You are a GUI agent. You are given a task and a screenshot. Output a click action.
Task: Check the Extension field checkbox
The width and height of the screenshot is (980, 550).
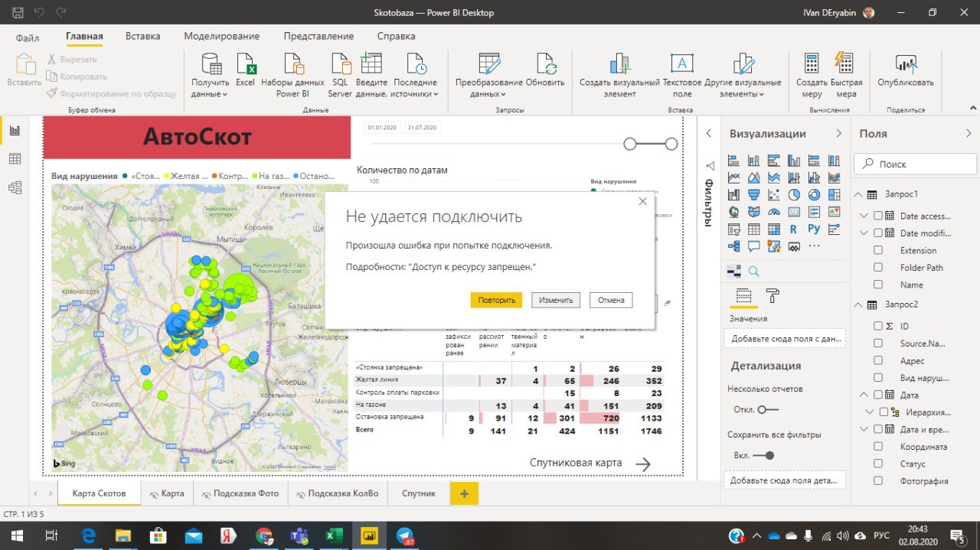[878, 250]
